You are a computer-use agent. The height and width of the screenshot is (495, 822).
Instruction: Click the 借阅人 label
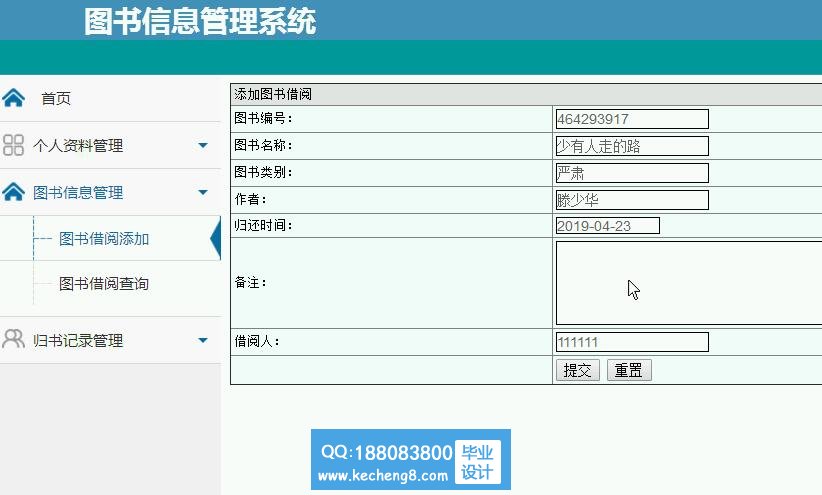[257, 341]
